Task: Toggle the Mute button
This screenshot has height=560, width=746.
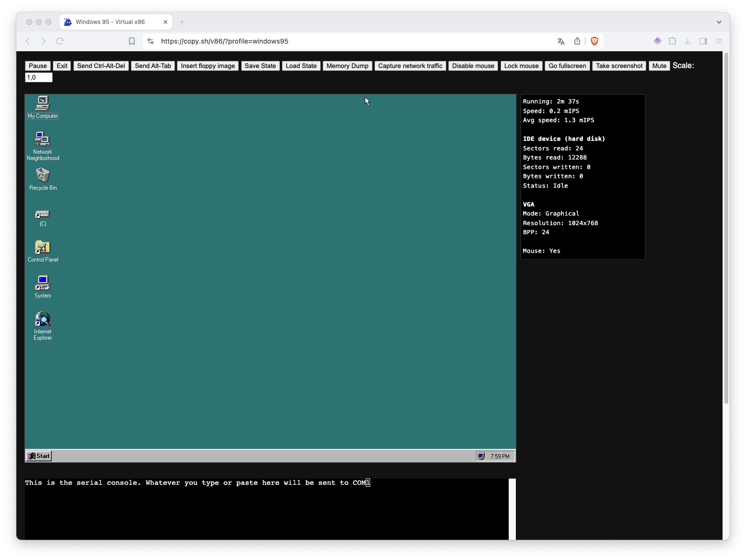Action: (659, 66)
